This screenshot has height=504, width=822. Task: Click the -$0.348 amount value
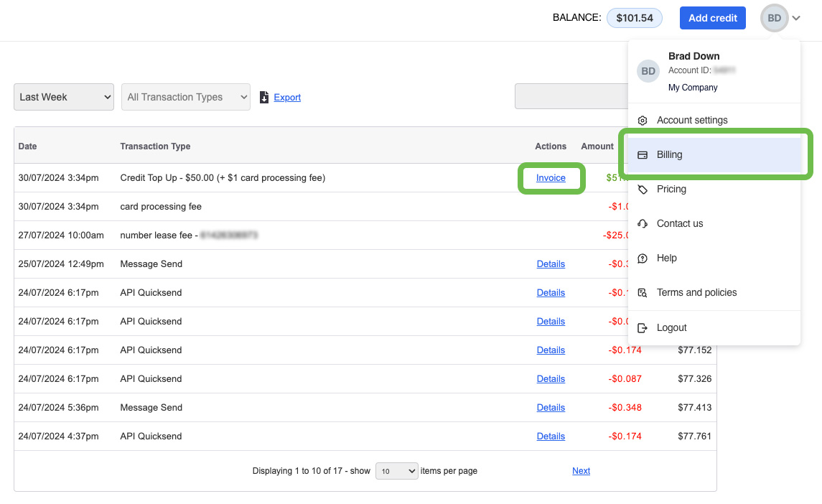pos(625,408)
